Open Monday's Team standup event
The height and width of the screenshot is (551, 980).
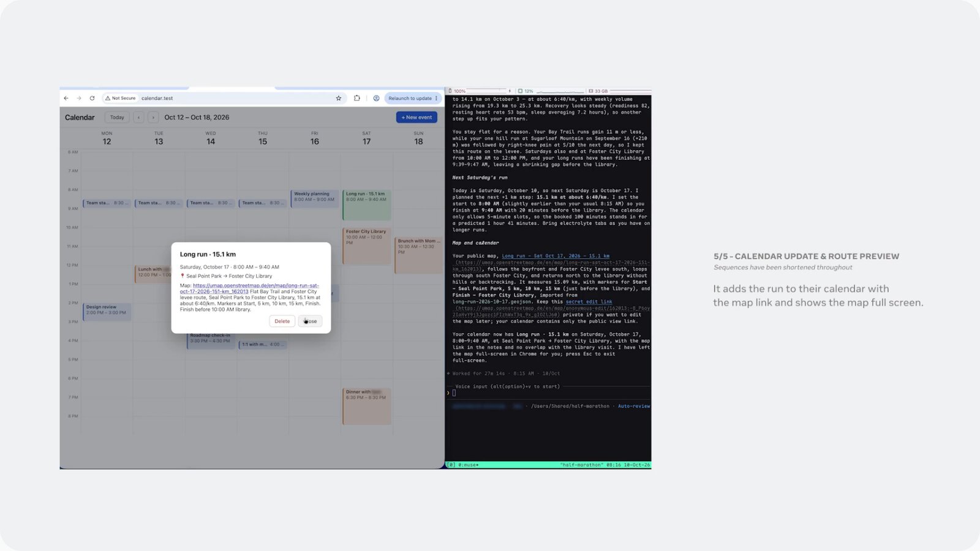(x=107, y=203)
